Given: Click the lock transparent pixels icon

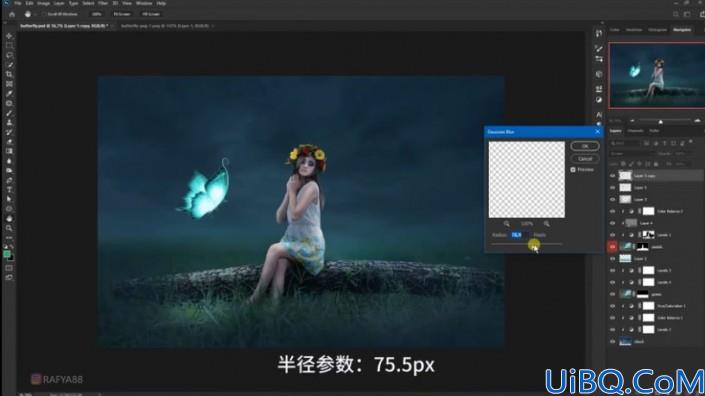Looking at the screenshot, I should [x=623, y=164].
